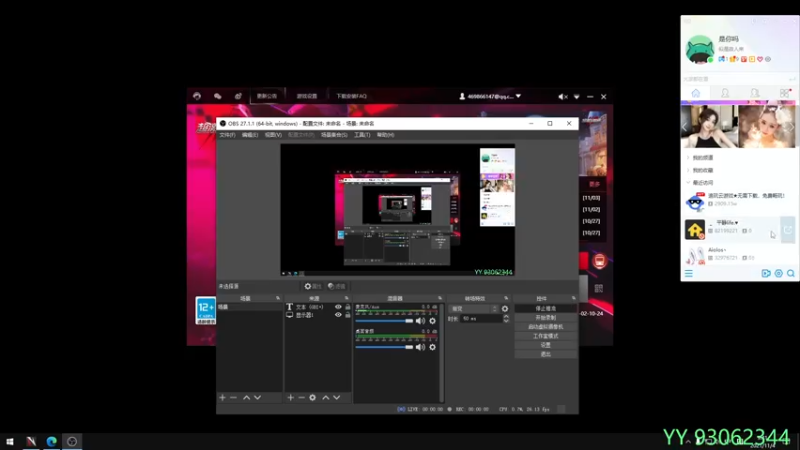Mute the game launcher sound icon
The height and width of the screenshot is (450, 800).
click(563, 96)
